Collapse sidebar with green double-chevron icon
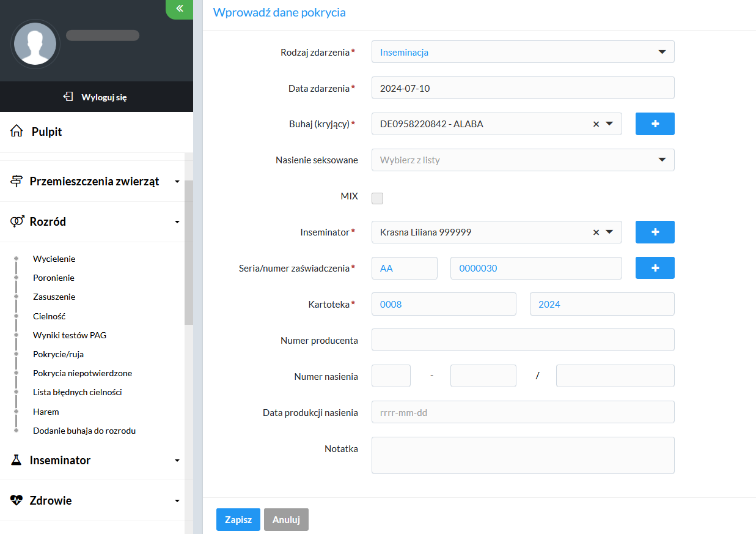The height and width of the screenshot is (534, 756). click(180, 9)
